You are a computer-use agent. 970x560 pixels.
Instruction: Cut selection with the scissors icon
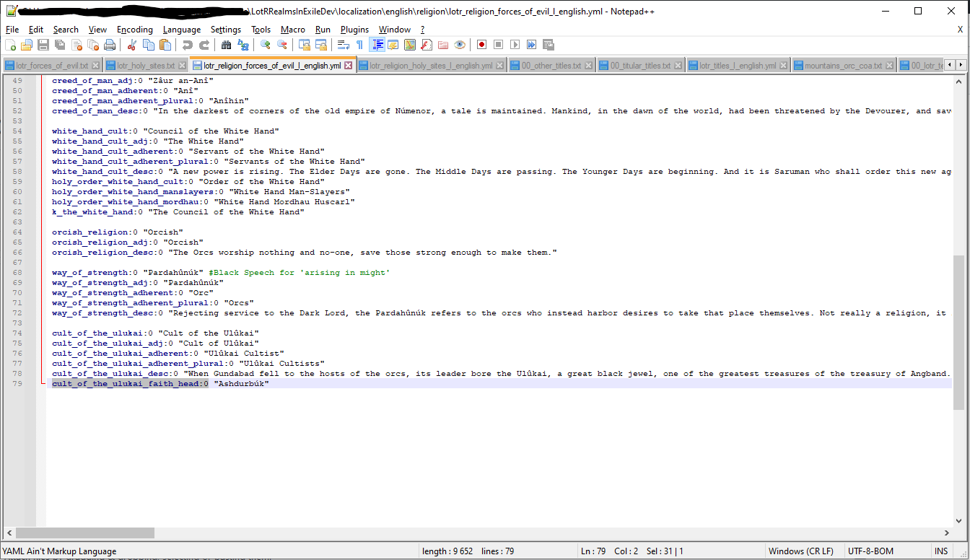point(132,45)
